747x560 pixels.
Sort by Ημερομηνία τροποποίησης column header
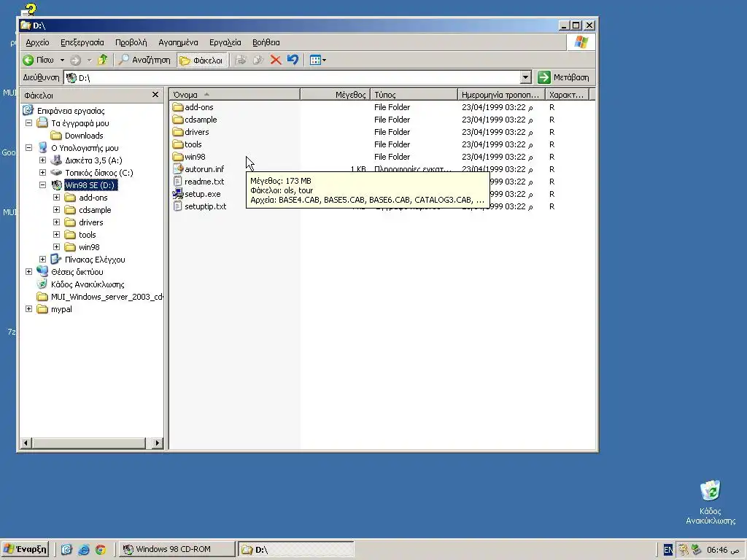coord(501,95)
